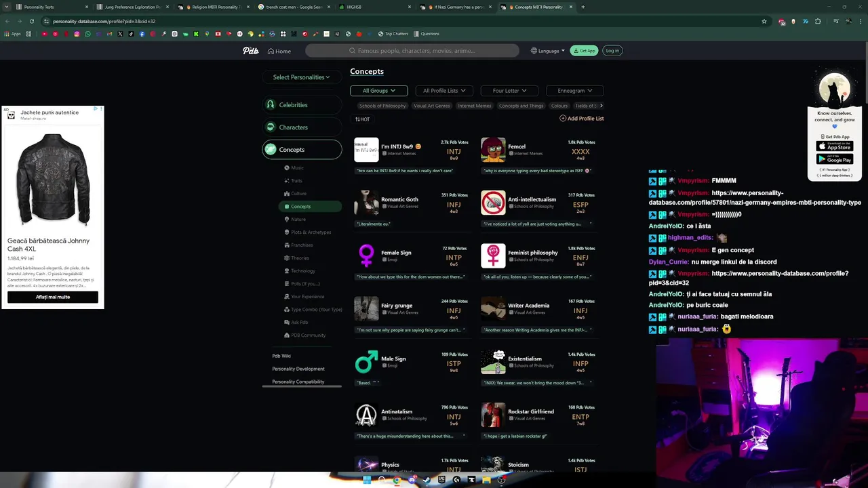Image resolution: width=868 pixels, height=488 pixels.
Task: Open the Fairy grunge profile image
Action: tap(366, 308)
